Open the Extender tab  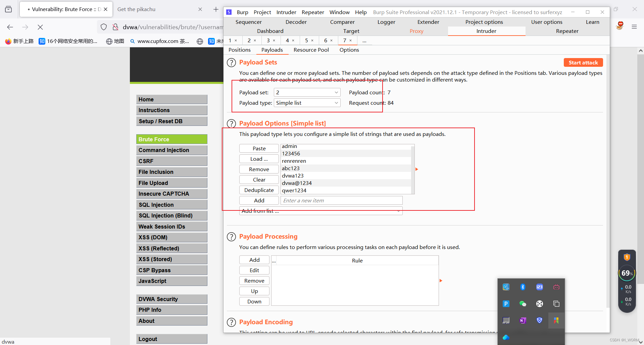pos(428,22)
